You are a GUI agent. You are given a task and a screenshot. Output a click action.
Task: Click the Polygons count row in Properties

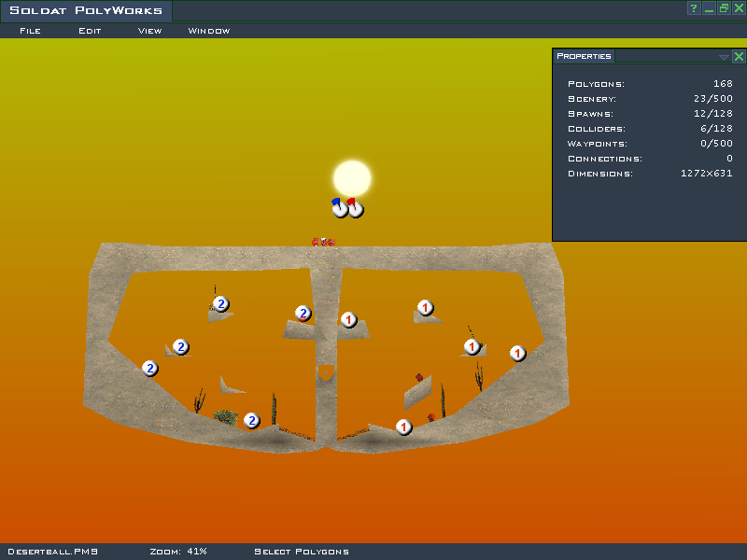[650, 84]
